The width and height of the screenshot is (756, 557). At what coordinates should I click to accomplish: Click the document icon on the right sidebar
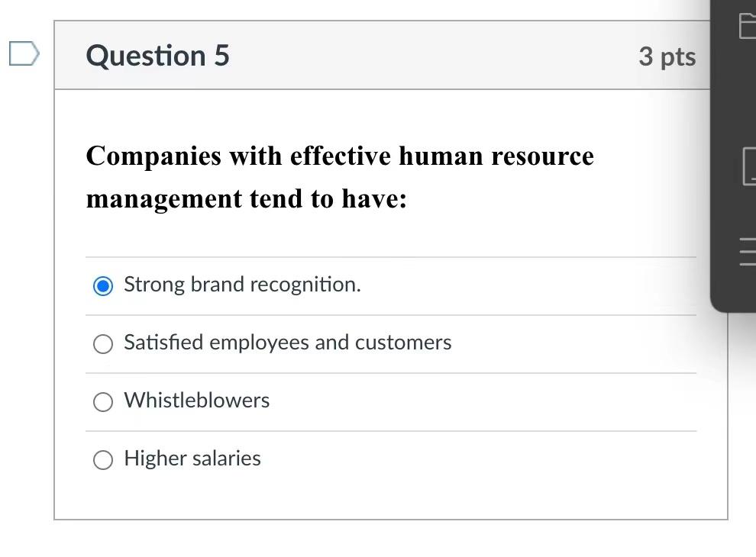[x=751, y=168]
